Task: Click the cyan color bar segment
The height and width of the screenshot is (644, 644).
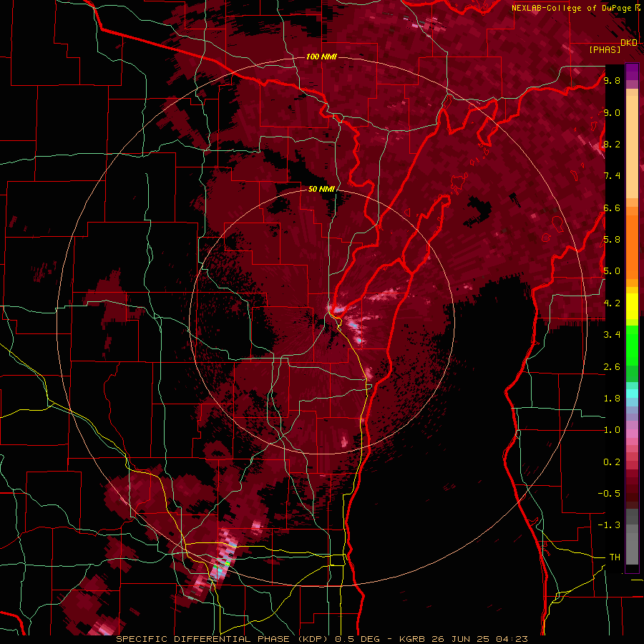Action: (x=632, y=394)
